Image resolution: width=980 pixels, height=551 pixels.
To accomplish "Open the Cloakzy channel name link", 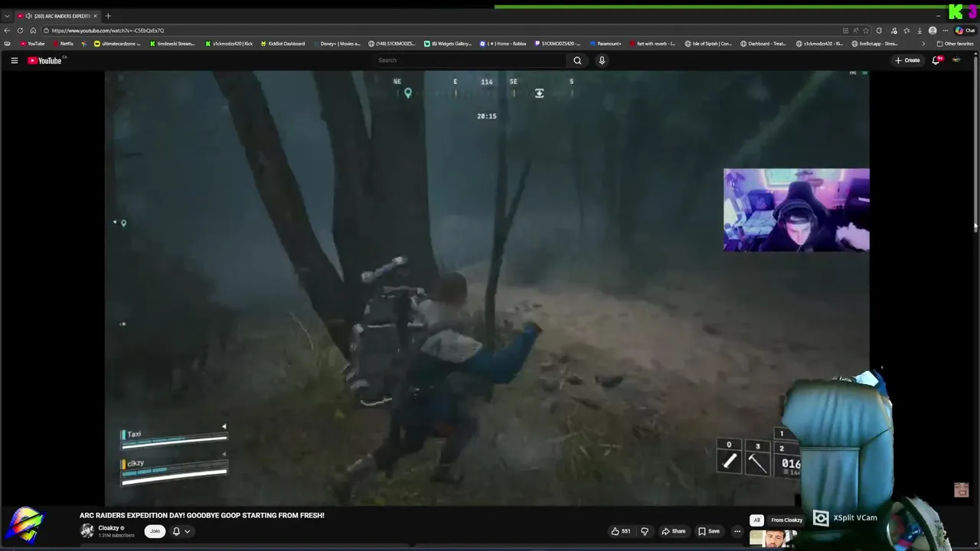I will click(108, 528).
